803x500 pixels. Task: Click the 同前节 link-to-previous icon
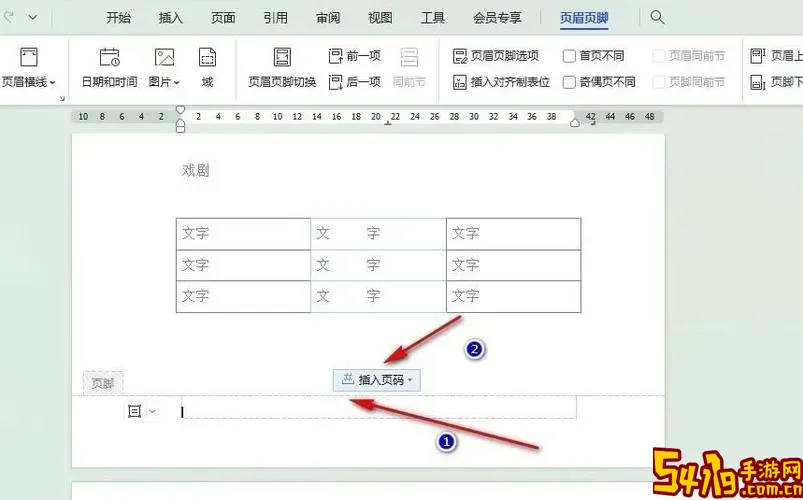409,57
